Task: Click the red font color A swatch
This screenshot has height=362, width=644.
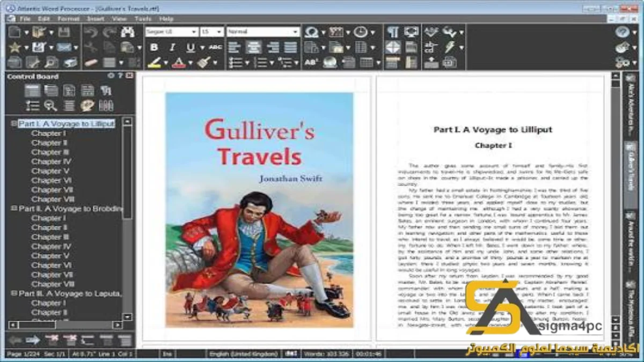Action: (x=179, y=62)
